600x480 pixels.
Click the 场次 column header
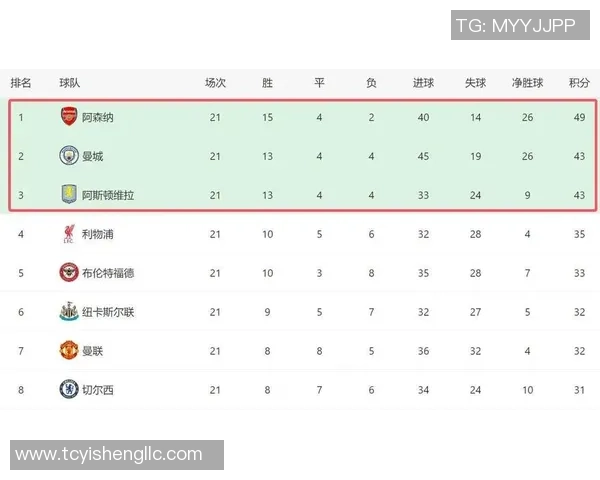click(215, 82)
